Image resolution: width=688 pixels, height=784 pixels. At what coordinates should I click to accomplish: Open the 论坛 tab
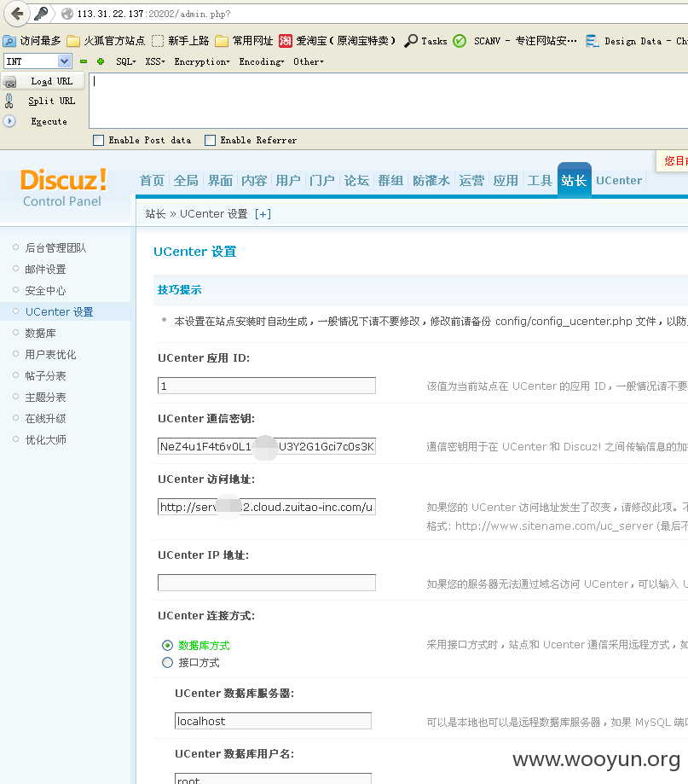[x=356, y=181]
